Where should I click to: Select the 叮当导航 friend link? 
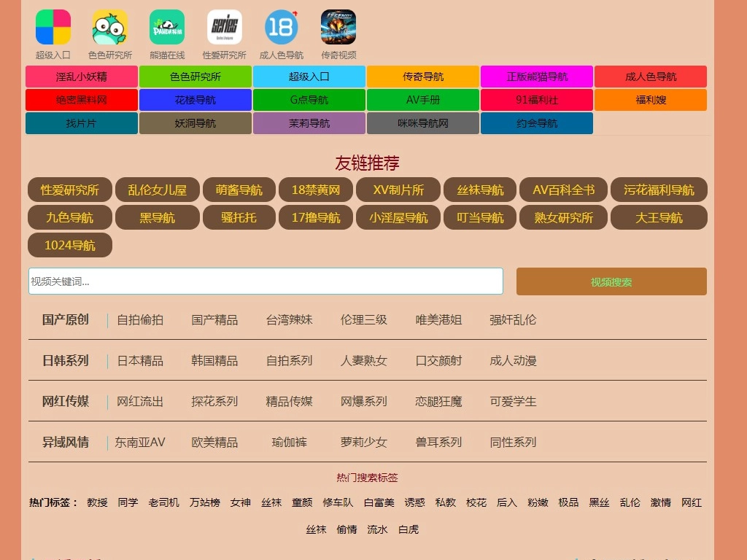pyautogui.click(x=480, y=218)
